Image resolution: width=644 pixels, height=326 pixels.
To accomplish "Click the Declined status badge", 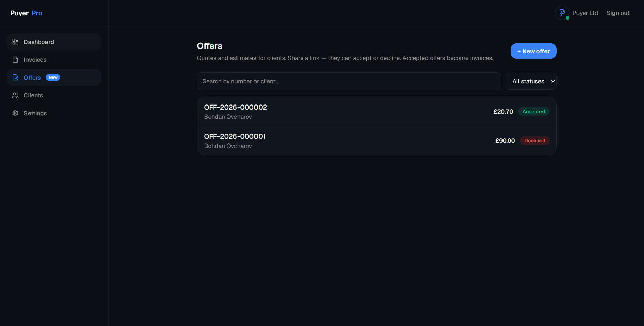I will coord(534,141).
